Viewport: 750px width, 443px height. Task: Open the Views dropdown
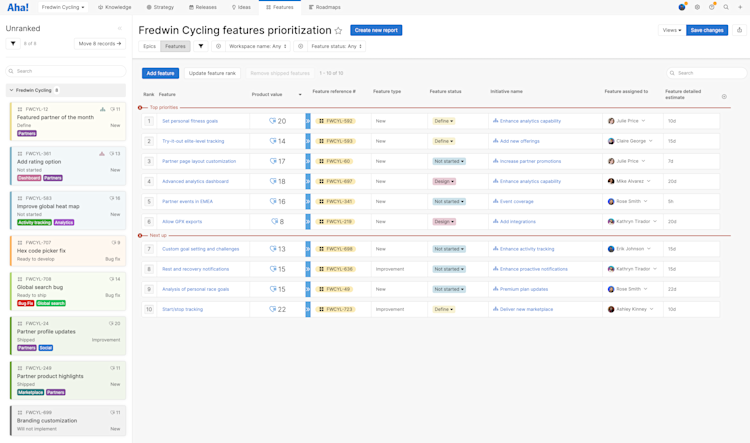point(672,30)
